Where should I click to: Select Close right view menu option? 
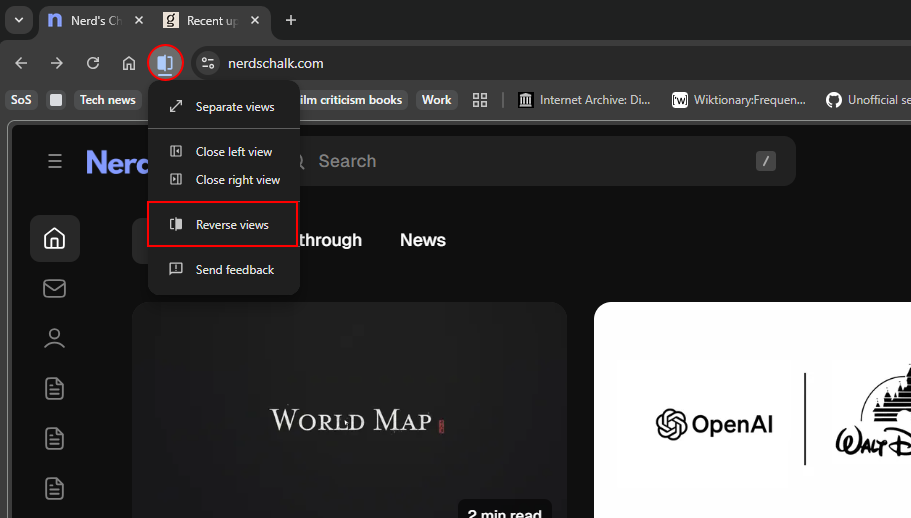click(237, 180)
